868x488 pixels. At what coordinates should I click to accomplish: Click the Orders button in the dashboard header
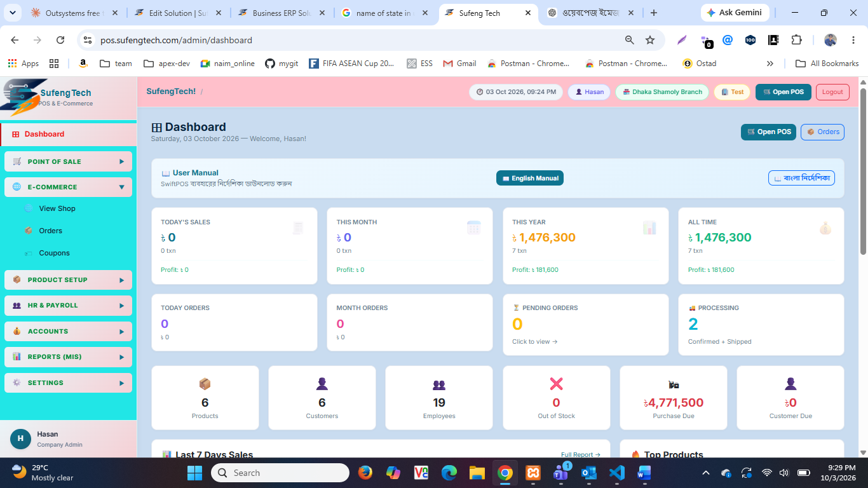tap(822, 132)
